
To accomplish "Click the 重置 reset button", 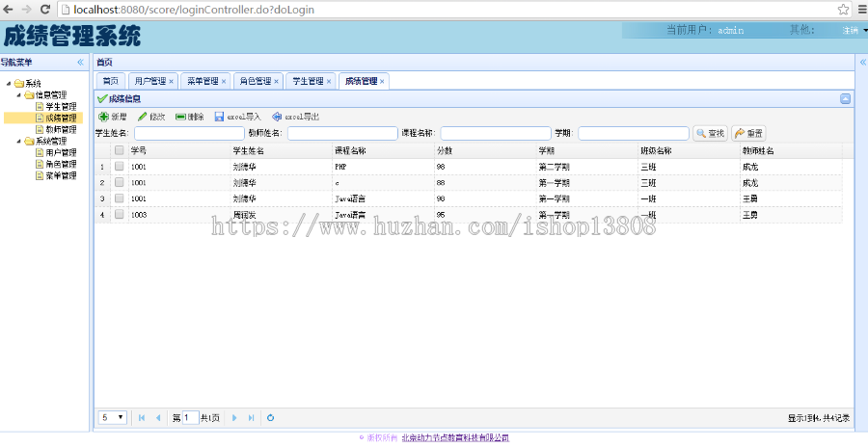I will 748,133.
